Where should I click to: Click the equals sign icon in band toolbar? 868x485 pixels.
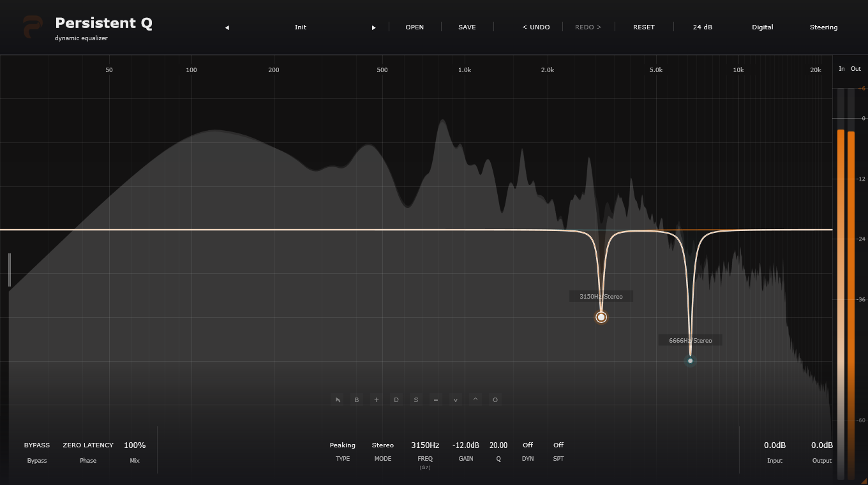pyautogui.click(x=436, y=400)
